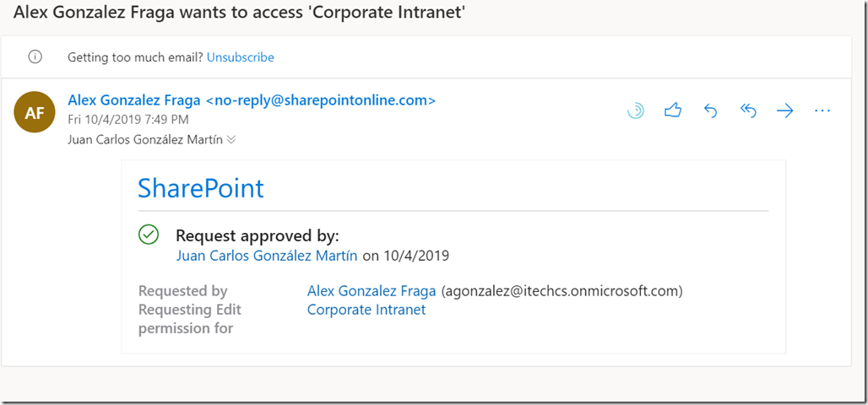Click the Unsubscribe link
The image size is (868, 405).
[x=240, y=57]
